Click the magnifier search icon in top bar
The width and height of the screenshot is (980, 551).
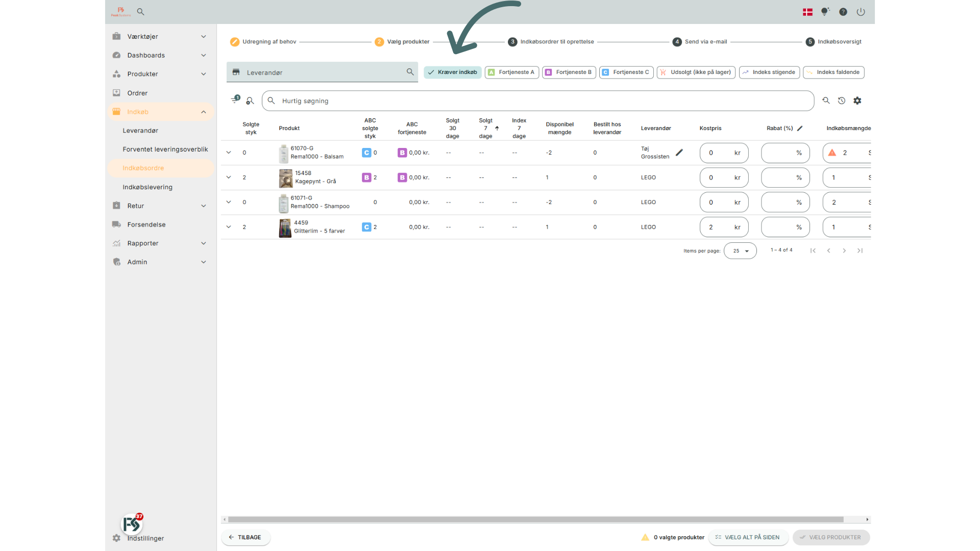[x=140, y=12]
